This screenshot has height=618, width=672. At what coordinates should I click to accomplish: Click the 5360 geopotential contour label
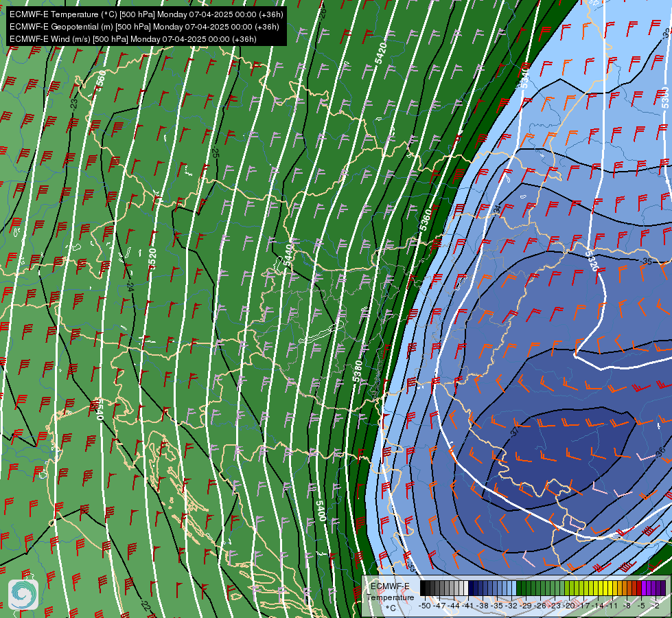click(x=426, y=220)
